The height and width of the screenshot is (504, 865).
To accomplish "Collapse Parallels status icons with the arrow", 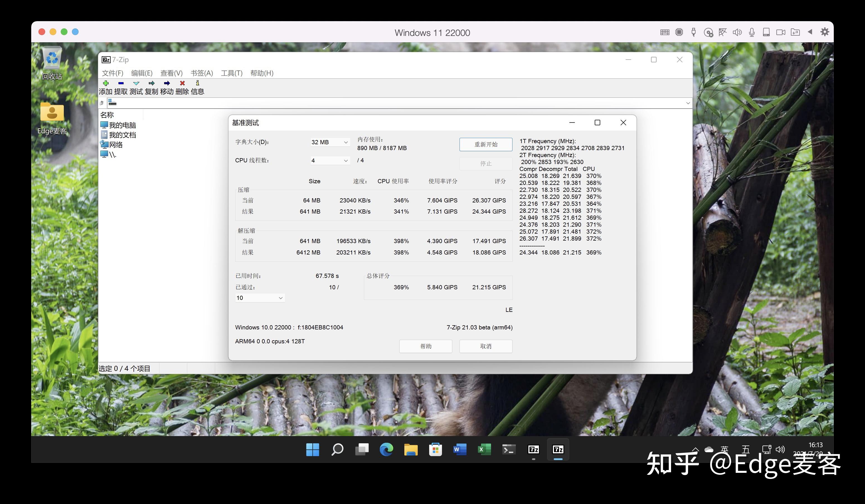I will pyautogui.click(x=810, y=32).
